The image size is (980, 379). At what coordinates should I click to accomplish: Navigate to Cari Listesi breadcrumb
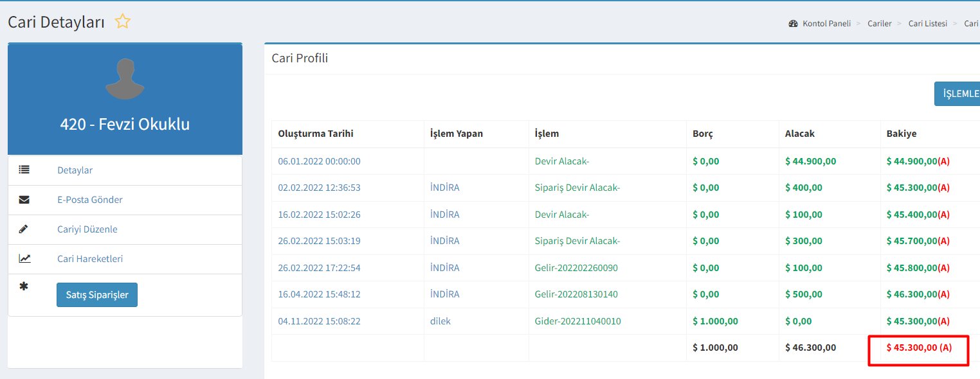click(927, 24)
